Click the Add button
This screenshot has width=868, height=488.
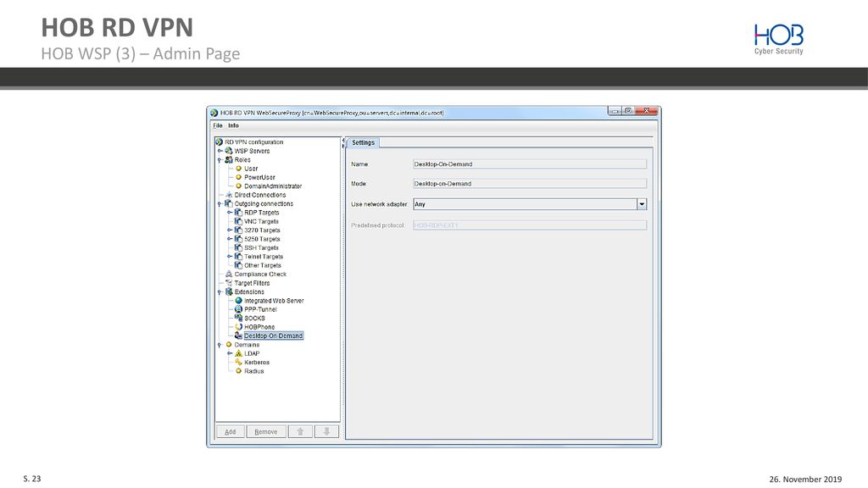click(231, 431)
